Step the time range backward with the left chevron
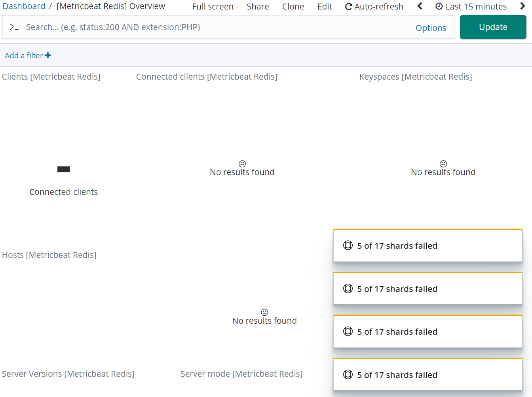This screenshot has height=397, width=532. tap(420, 6)
